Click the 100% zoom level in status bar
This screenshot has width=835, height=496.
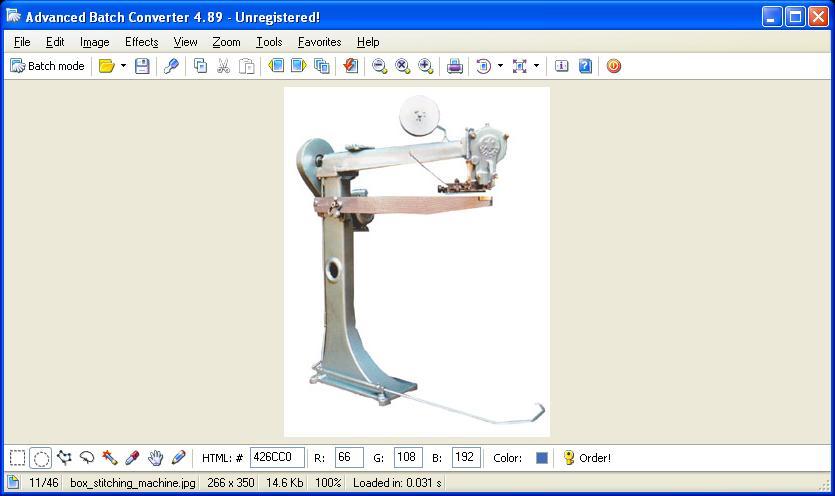click(328, 483)
